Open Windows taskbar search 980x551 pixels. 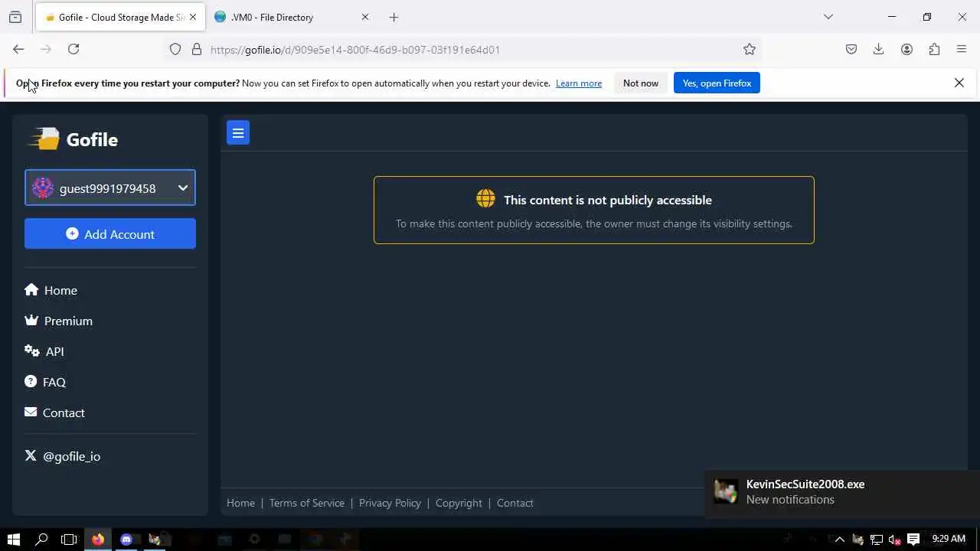tap(41, 540)
